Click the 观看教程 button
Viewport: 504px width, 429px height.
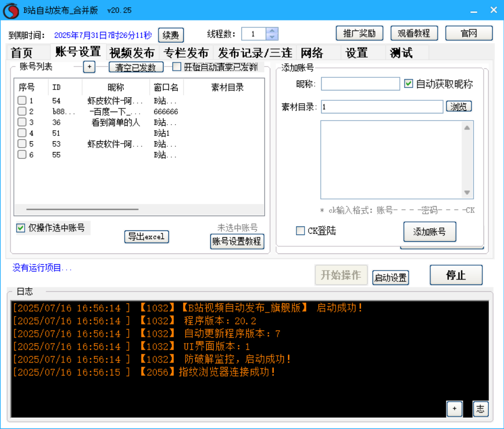click(x=414, y=33)
